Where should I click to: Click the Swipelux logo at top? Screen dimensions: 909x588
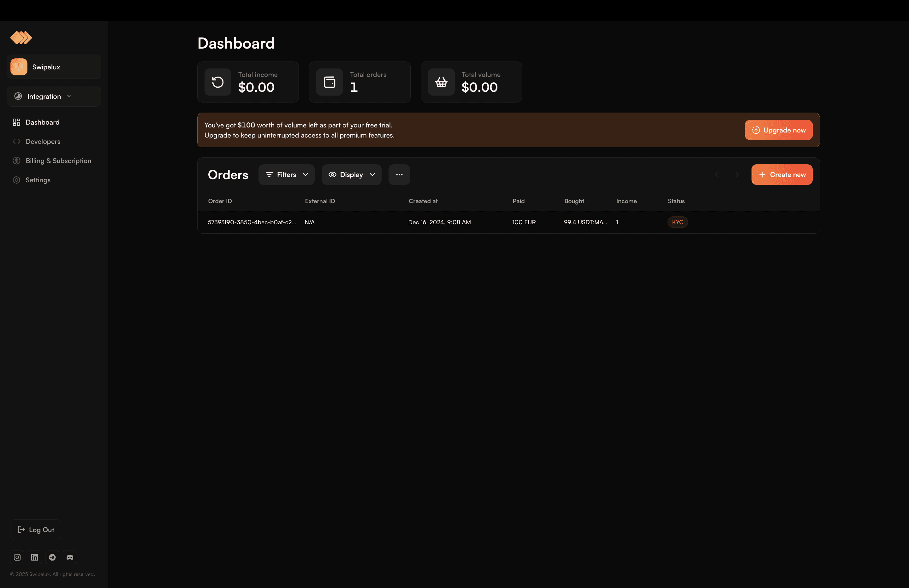[x=21, y=38]
